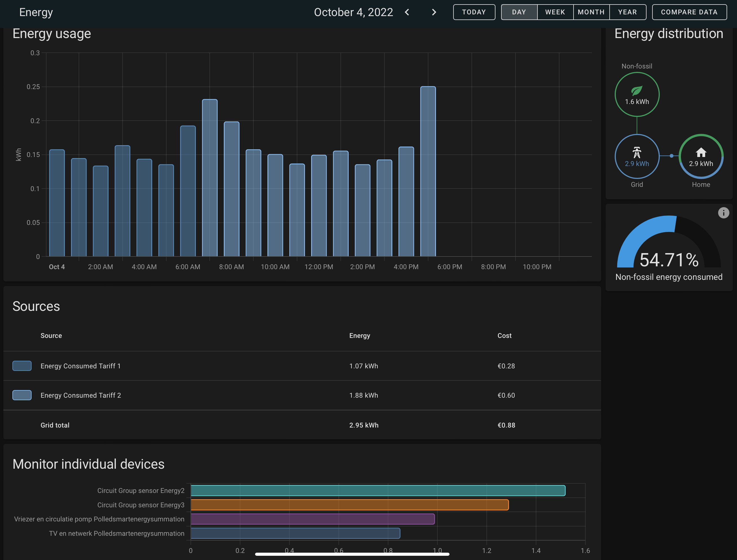Switch to WEEK view
Image resolution: width=737 pixels, height=560 pixels.
555,12
